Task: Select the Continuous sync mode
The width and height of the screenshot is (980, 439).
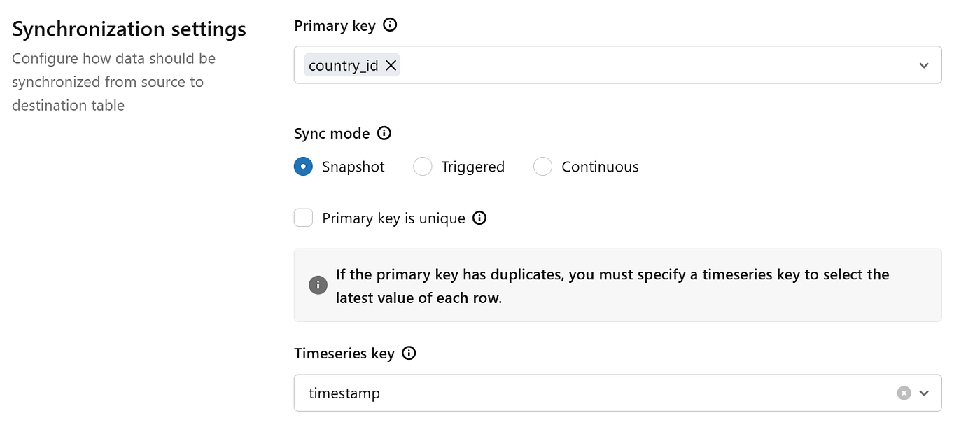Action: 543,167
